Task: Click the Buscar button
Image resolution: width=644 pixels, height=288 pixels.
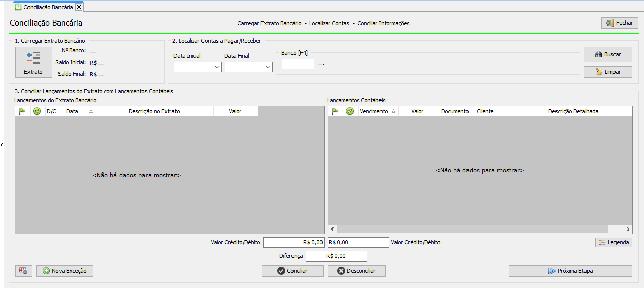Action: pyautogui.click(x=608, y=54)
